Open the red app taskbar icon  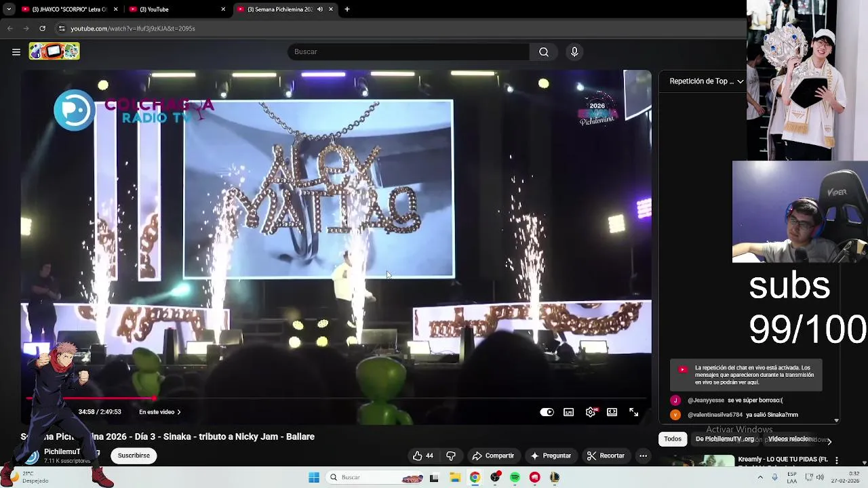(535, 477)
